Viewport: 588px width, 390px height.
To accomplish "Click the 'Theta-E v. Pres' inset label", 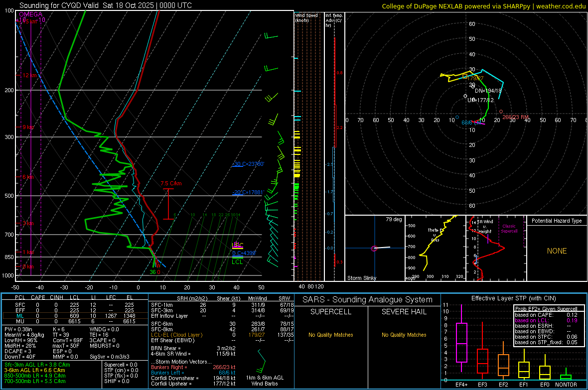I will pos(436,235).
